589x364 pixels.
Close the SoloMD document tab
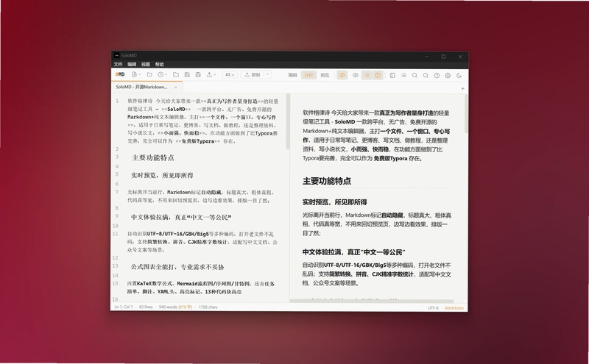pos(175,87)
